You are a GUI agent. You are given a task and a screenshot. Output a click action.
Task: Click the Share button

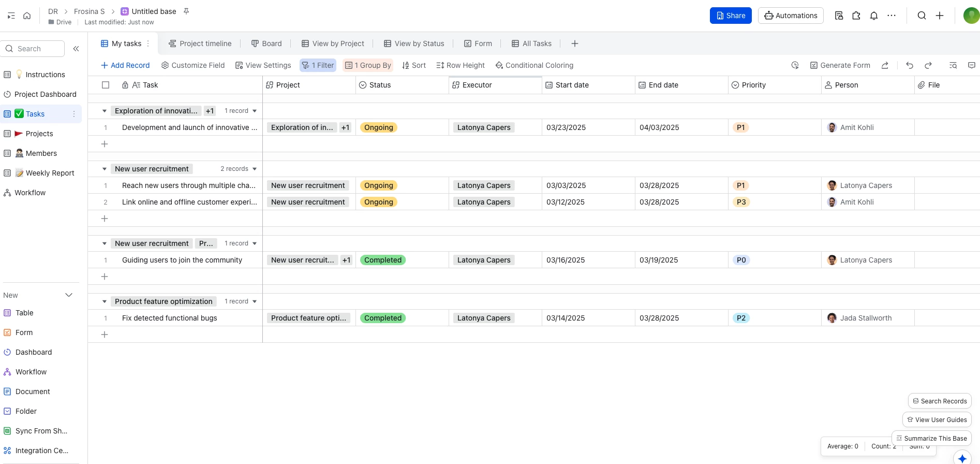tap(731, 16)
